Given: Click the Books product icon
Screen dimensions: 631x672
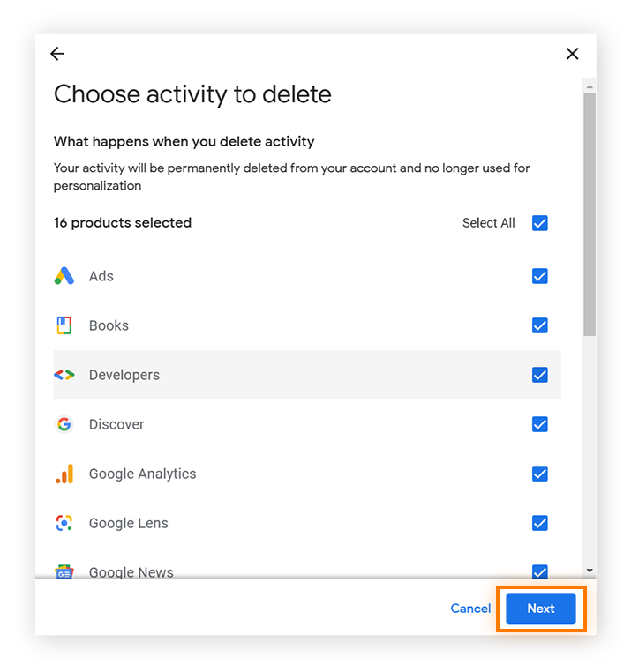Looking at the screenshot, I should tap(64, 325).
